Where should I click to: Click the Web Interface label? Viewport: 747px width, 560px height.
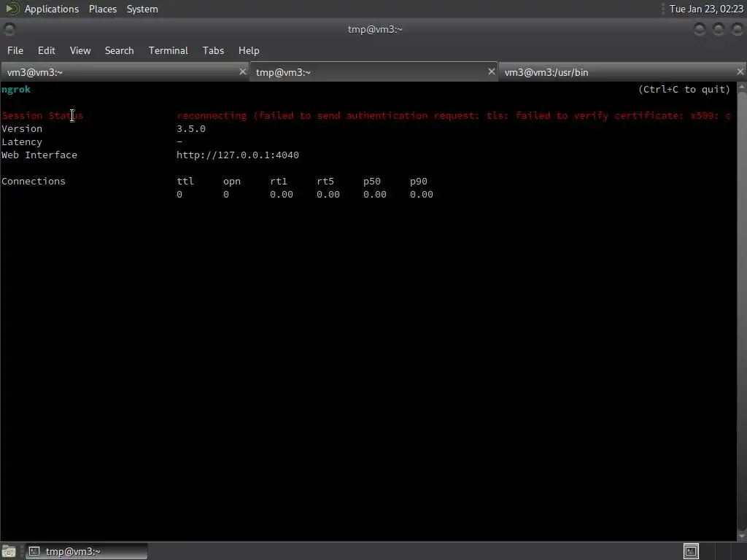(x=39, y=155)
